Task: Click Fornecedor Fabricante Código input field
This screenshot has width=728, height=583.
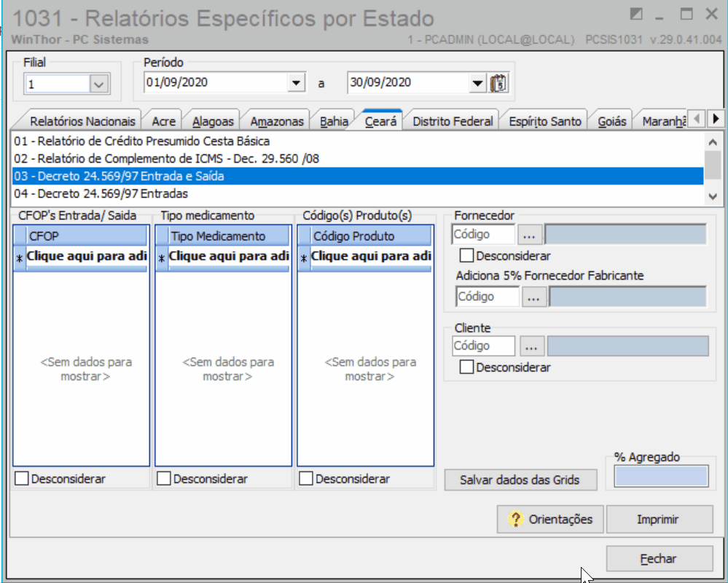Action: pyautogui.click(x=487, y=297)
